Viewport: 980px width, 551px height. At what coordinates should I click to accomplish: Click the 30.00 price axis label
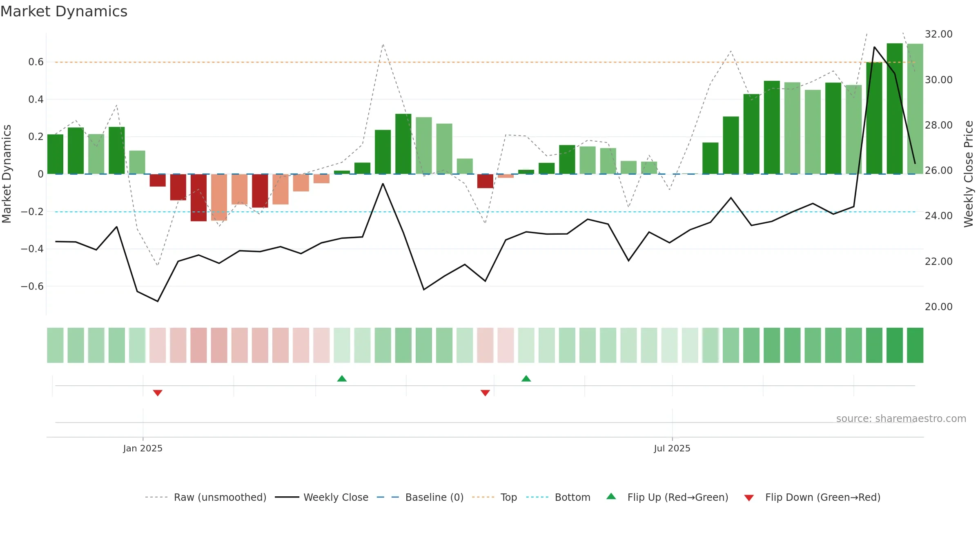pos(939,80)
